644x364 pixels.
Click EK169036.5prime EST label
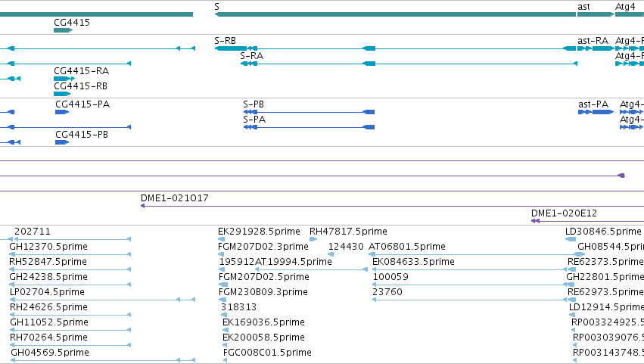263,322
